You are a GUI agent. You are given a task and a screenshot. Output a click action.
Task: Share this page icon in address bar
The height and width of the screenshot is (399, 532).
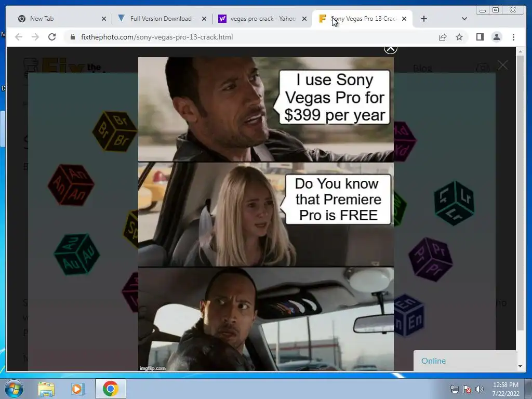tap(443, 37)
